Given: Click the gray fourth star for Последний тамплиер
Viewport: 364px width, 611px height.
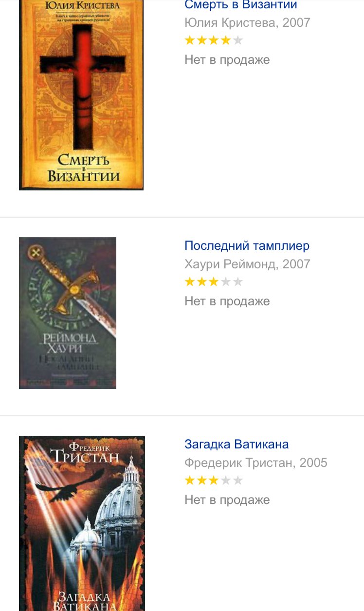Looking at the screenshot, I should 226,282.
